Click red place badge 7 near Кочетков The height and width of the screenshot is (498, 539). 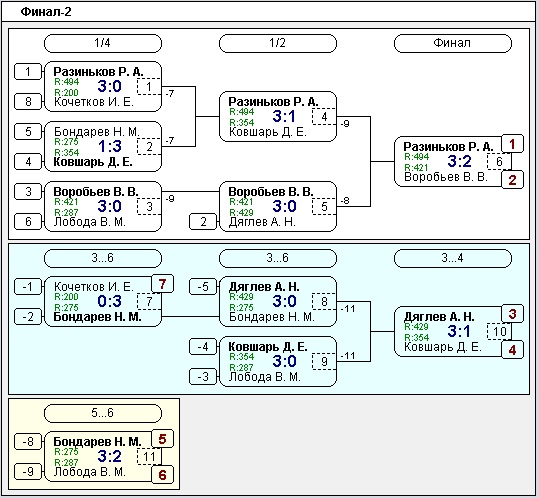click(162, 284)
